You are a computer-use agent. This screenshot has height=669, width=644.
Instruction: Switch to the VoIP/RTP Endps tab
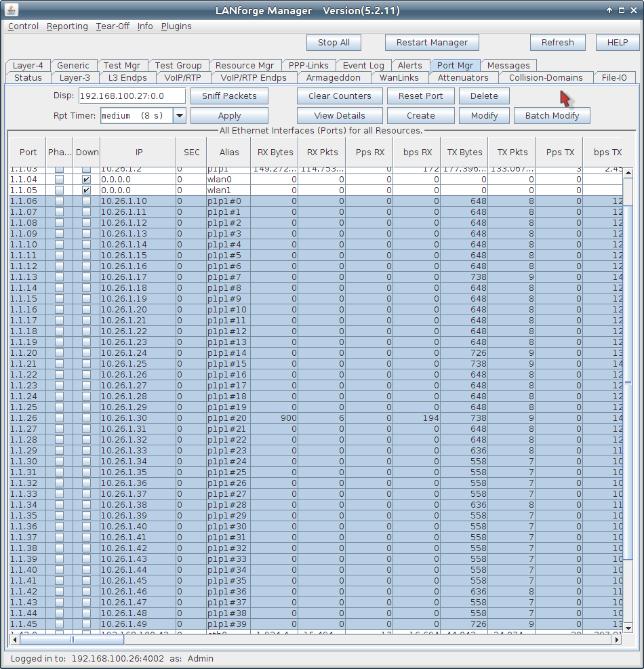(254, 78)
